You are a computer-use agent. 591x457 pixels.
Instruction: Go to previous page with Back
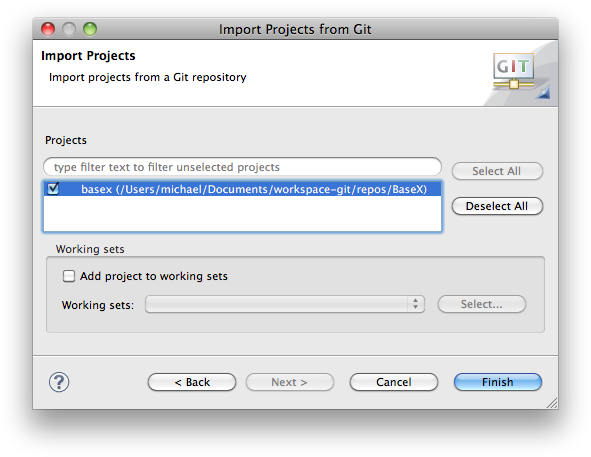coord(192,382)
